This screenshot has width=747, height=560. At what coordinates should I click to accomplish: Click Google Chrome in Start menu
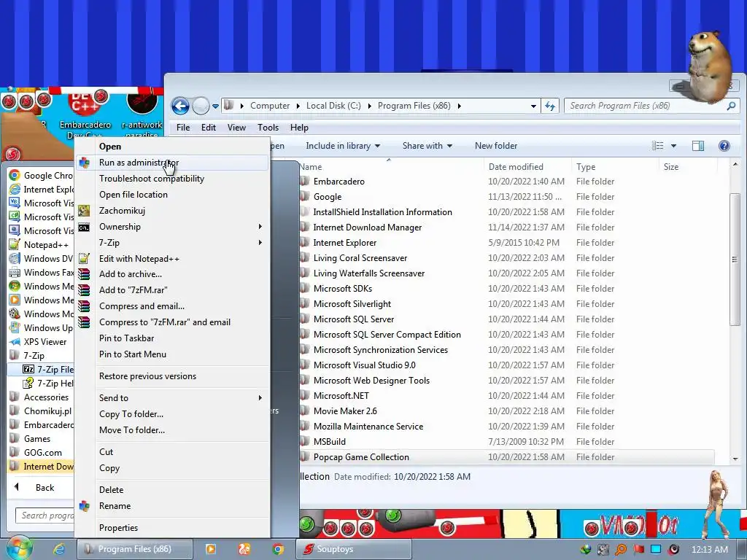[42, 176]
